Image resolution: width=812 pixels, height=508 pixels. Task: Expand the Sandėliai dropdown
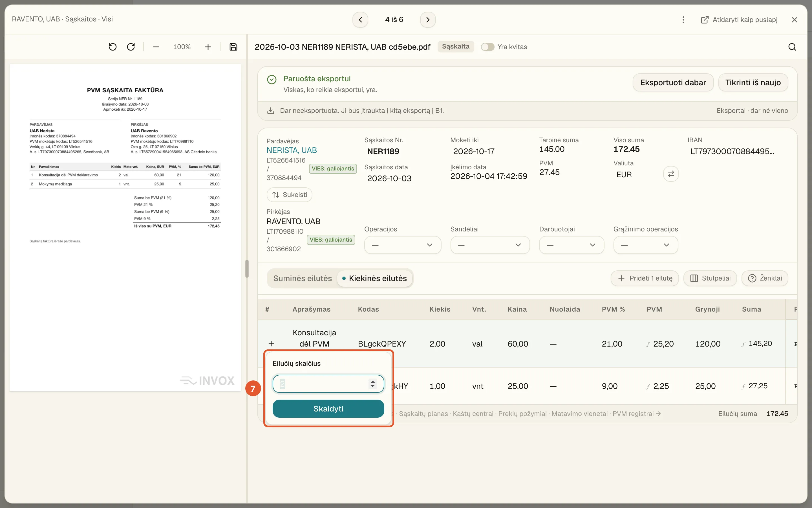tap(490, 245)
